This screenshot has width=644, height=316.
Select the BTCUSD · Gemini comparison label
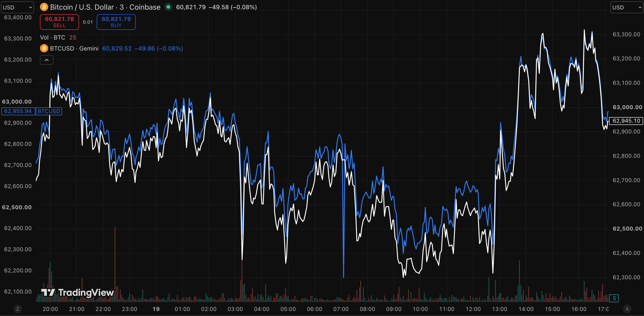(x=74, y=48)
